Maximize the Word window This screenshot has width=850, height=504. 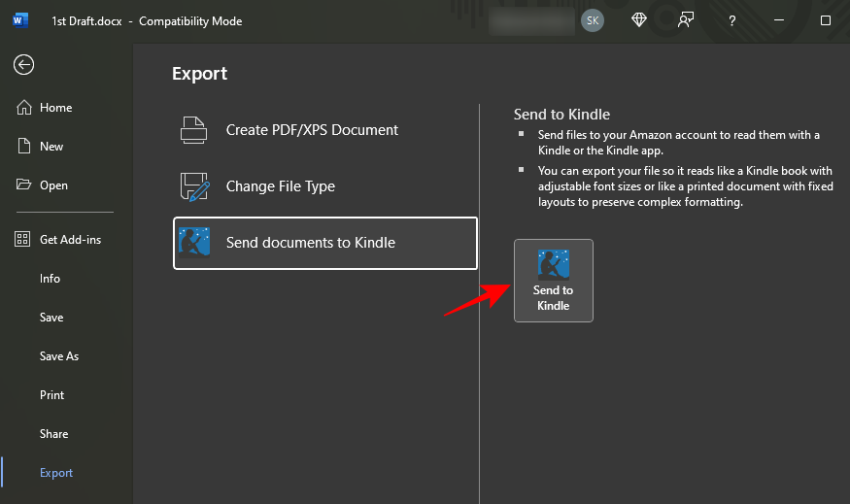(x=826, y=20)
